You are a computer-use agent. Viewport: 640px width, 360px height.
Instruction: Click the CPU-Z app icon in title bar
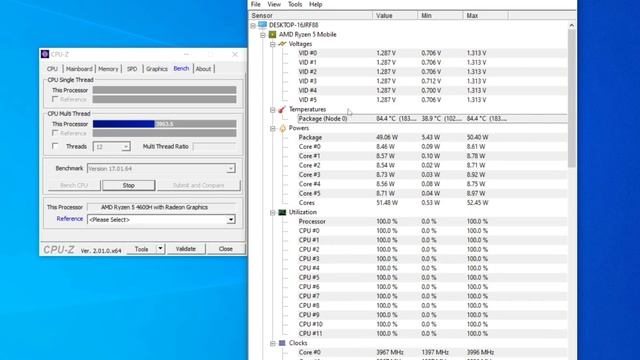[x=45, y=54]
